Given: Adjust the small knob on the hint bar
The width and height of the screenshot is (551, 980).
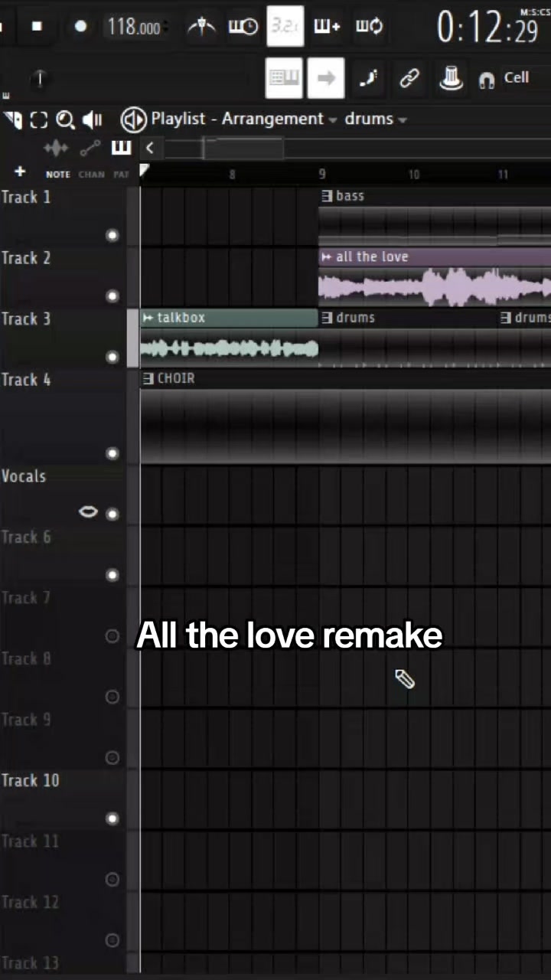Looking at the screenshot, I should [x=40, y=77].
